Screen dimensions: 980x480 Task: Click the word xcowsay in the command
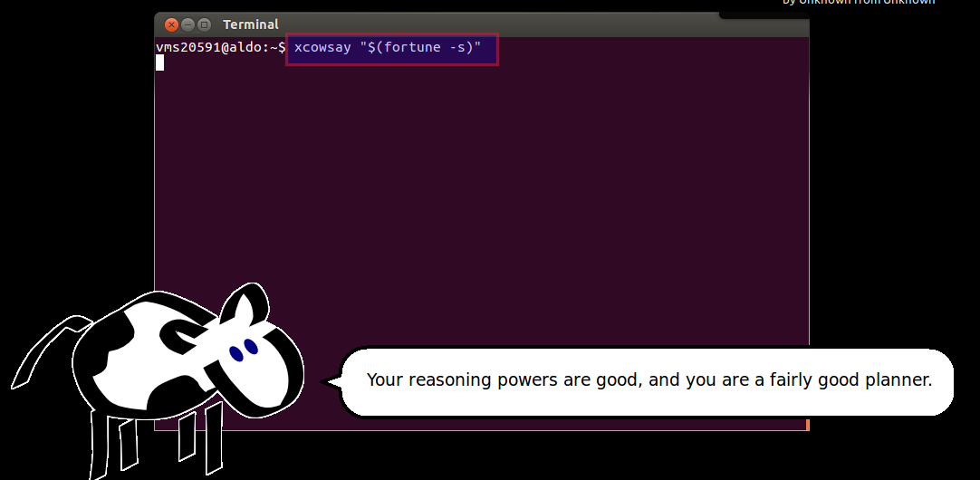click(322, 47)
